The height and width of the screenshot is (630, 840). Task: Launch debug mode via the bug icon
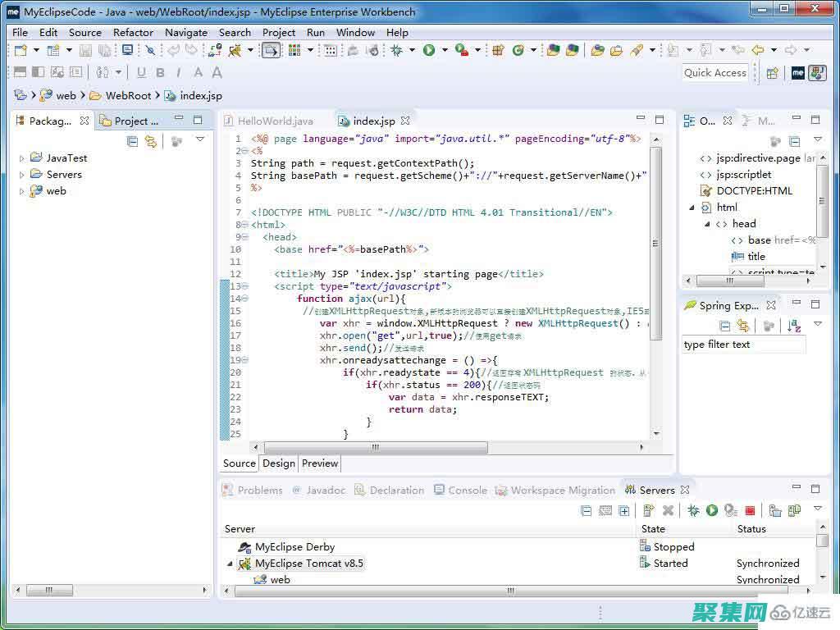click(x=694, y=510)
